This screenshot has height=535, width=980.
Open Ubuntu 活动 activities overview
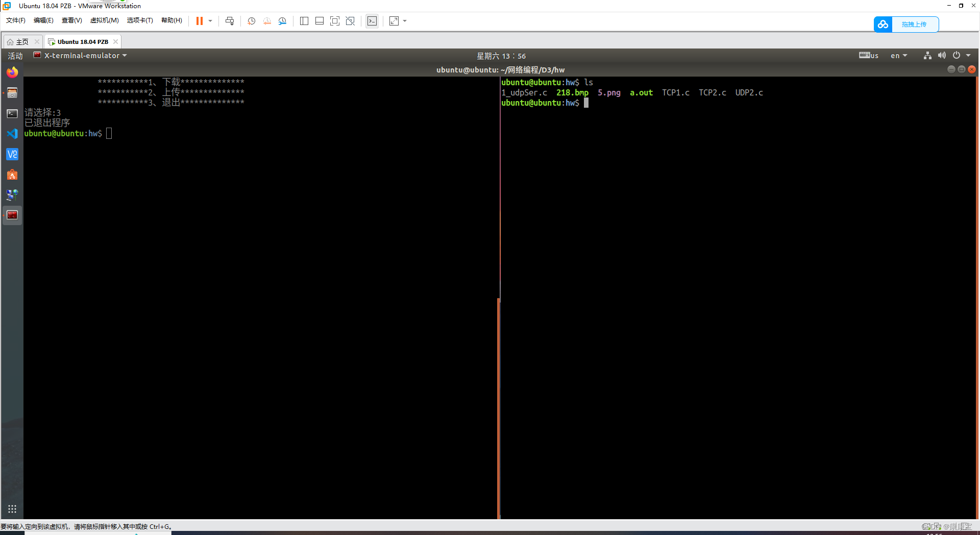click(15, 56)
